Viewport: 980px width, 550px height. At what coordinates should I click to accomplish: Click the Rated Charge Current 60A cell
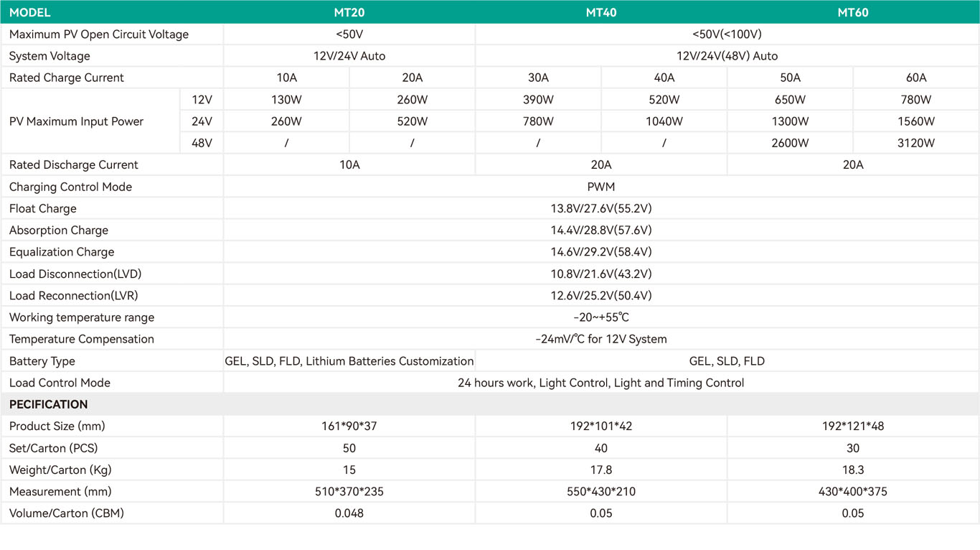point(915,77)
